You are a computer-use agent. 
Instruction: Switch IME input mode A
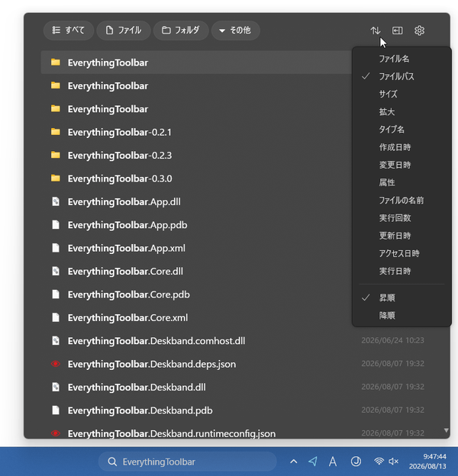333,462
